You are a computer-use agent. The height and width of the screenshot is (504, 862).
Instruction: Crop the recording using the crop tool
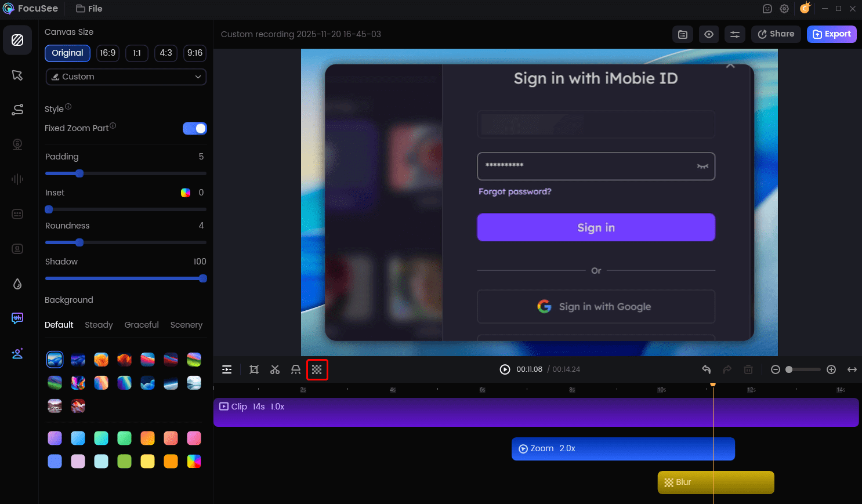coord(253,369)
